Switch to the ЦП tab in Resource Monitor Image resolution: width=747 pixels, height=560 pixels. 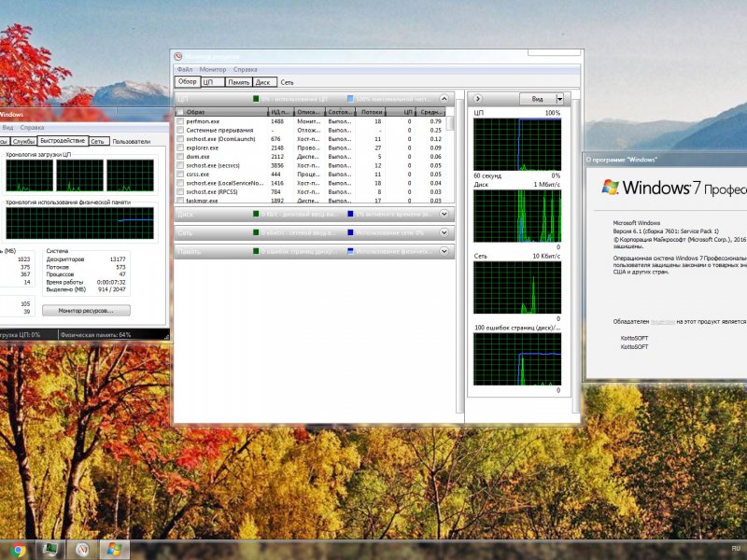tap(212, 82)
